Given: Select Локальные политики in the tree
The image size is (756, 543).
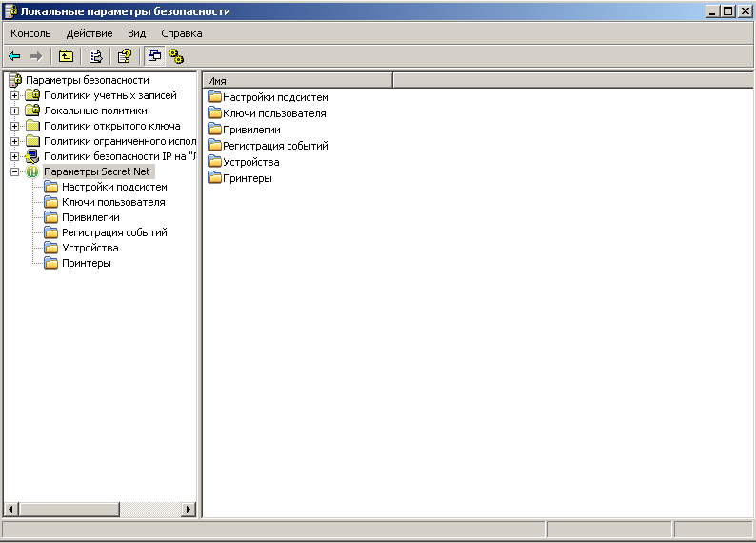Looking at the screenshot, I should (x=95, y=111).
